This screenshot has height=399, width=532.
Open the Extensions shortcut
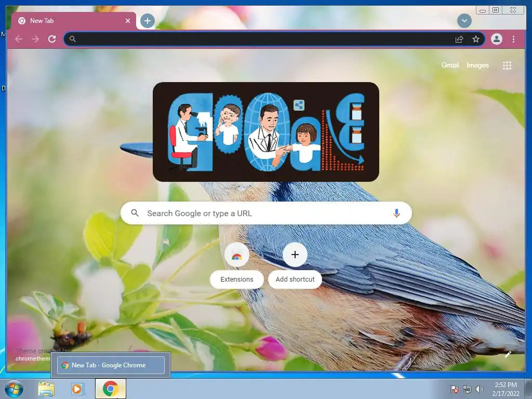[x=237, y=265]
